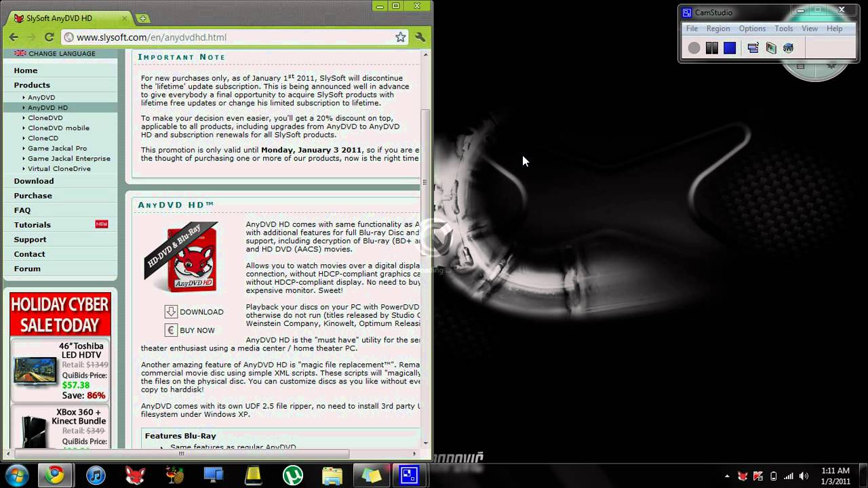The width and height of the screenshot is (868, 488).
Task: Click the DOWNLOAD arrow icon
Action: [x=171, y=312]
